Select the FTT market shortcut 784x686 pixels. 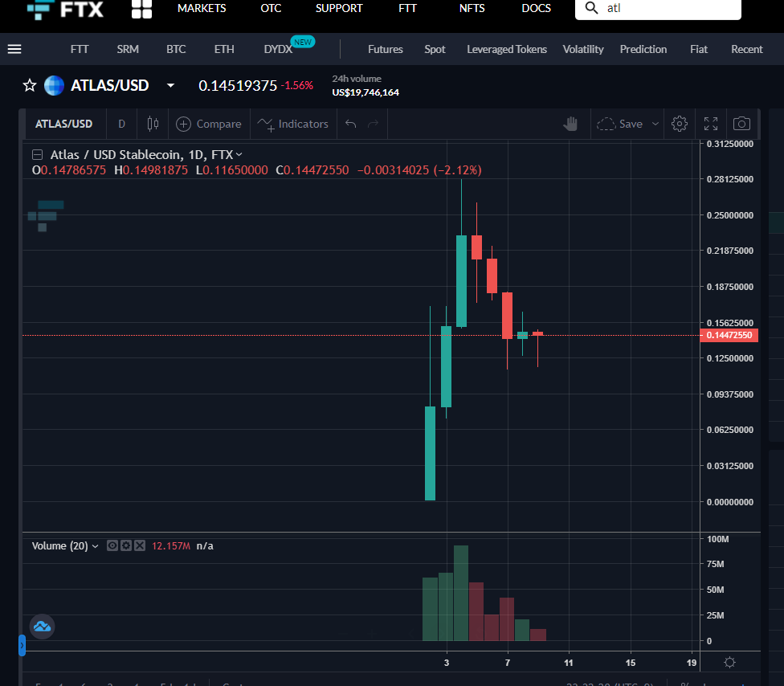(80, 49)
